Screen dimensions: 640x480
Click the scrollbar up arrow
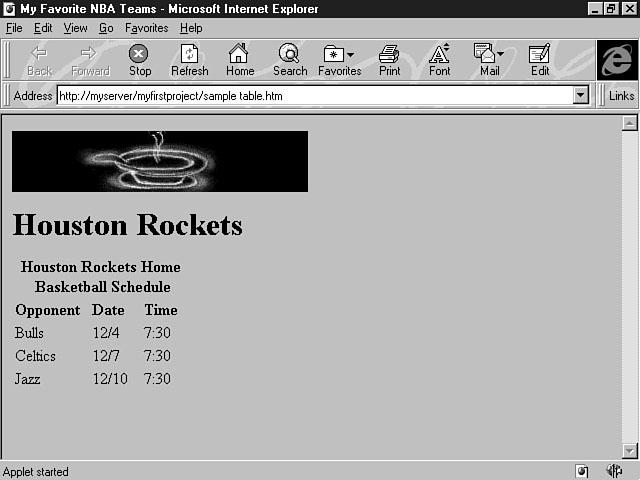(x=629, y=124)
